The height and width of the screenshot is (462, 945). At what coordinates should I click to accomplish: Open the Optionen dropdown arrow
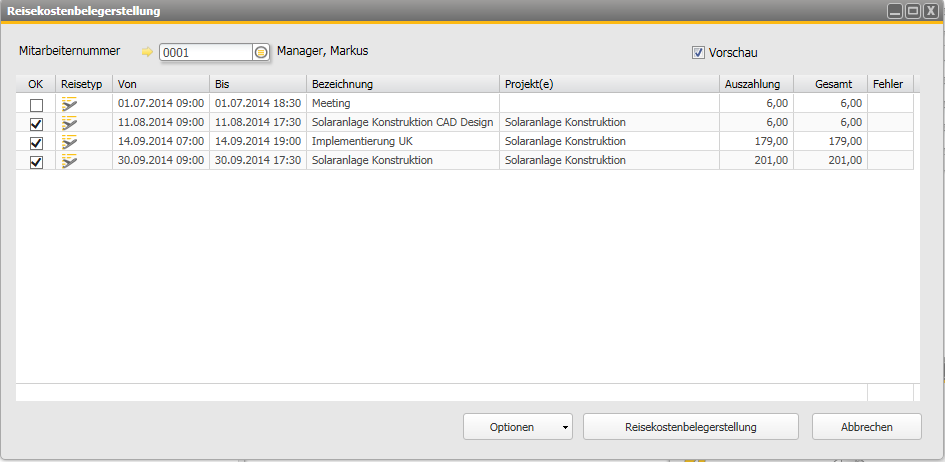565,427
